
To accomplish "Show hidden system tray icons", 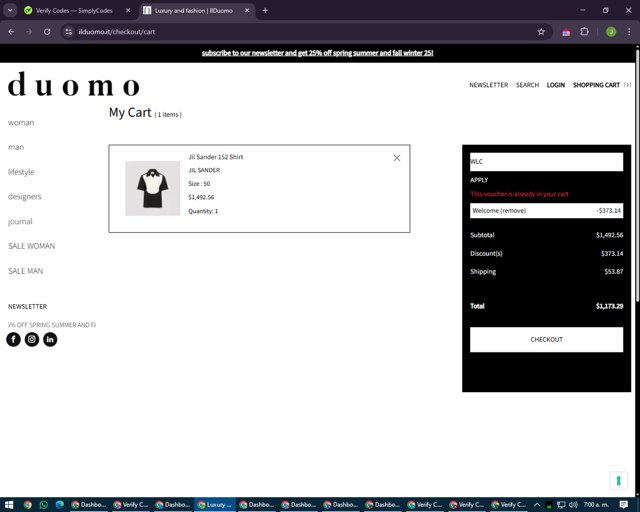I will [537, 505].
